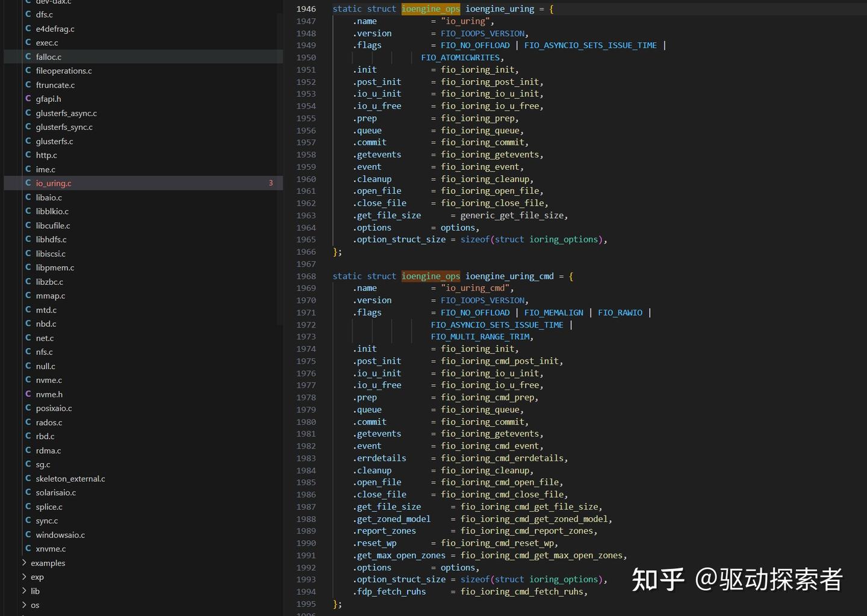The height and width of the screenshot is (616, 867).
Task: Expand the lib folder
Action: 35,591
